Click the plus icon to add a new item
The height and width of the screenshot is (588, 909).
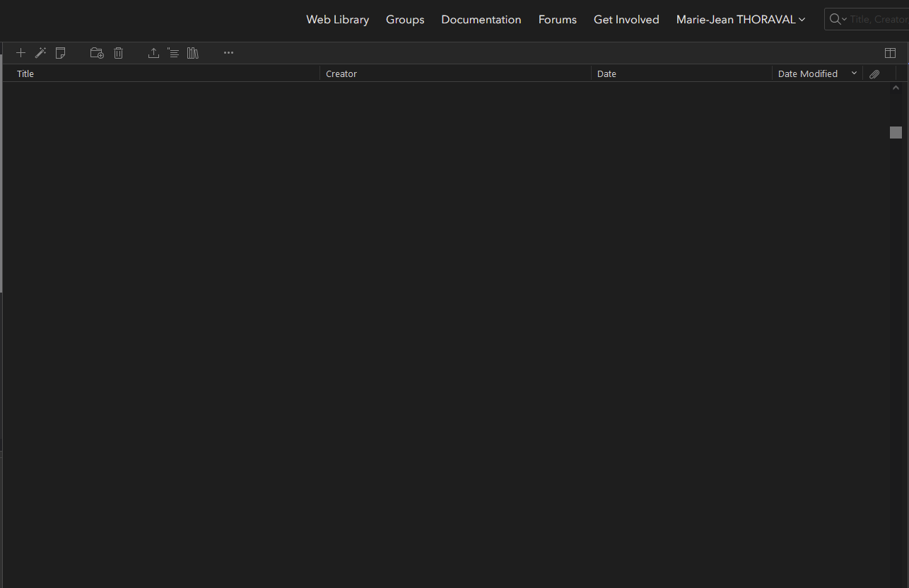pos(20,53)
